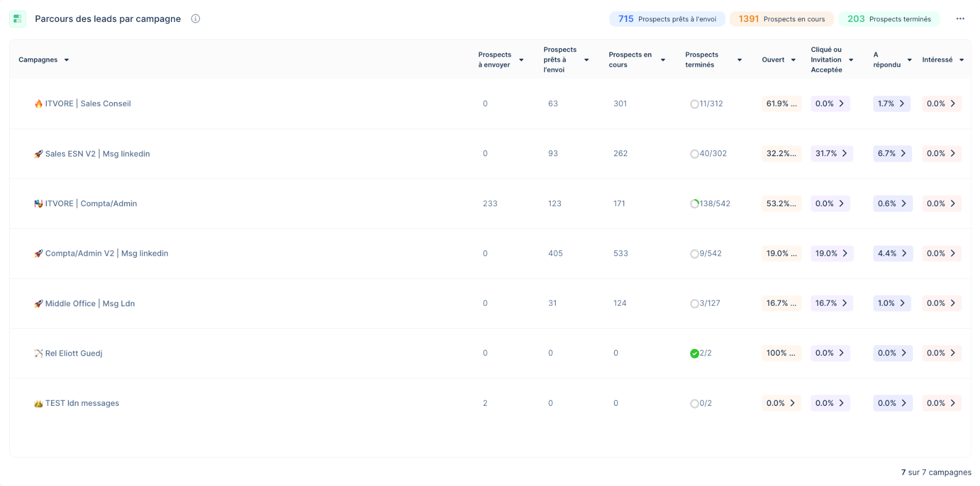Open 19.0% clicked stat for Compta/Admin V2
The image size is (980, 486).
tap(832, 254)
